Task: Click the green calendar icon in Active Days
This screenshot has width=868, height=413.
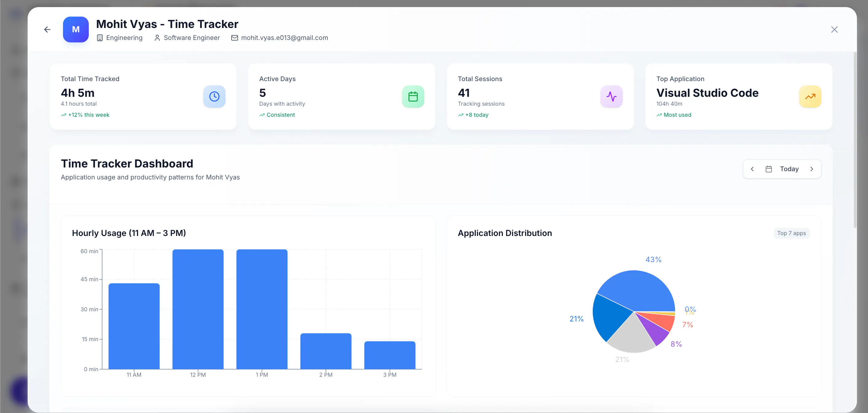Action: [413, 96]
